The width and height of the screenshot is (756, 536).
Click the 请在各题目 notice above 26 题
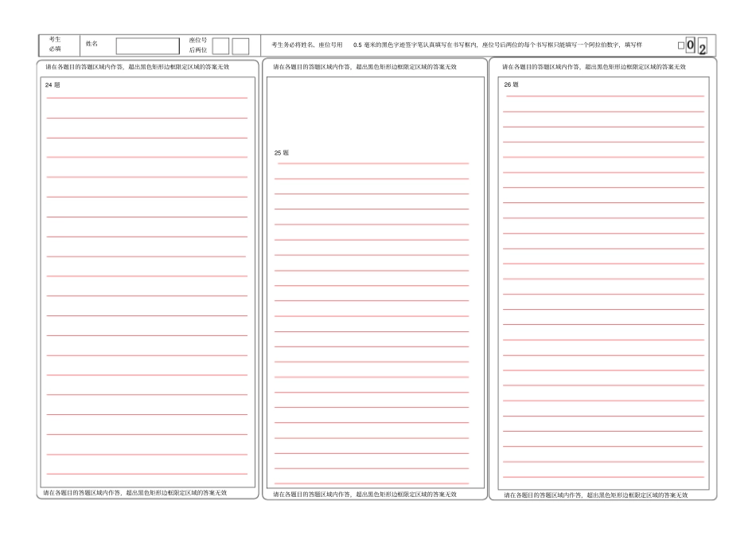594,67
